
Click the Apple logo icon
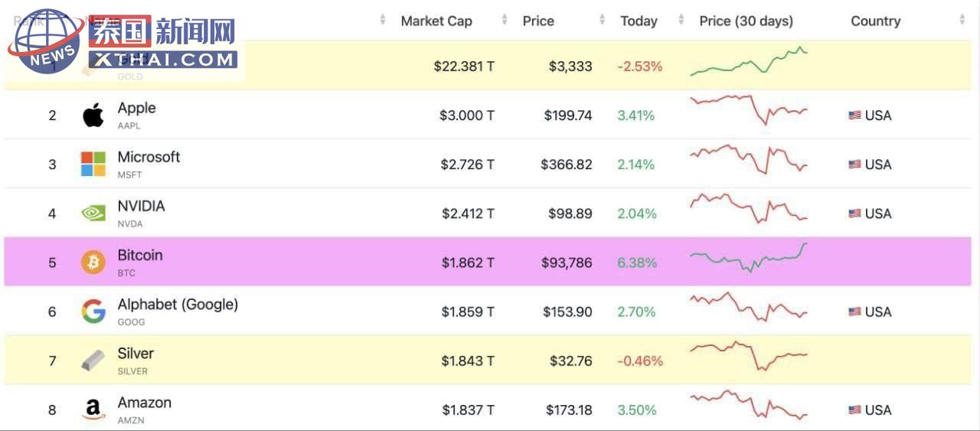[93, 116]
